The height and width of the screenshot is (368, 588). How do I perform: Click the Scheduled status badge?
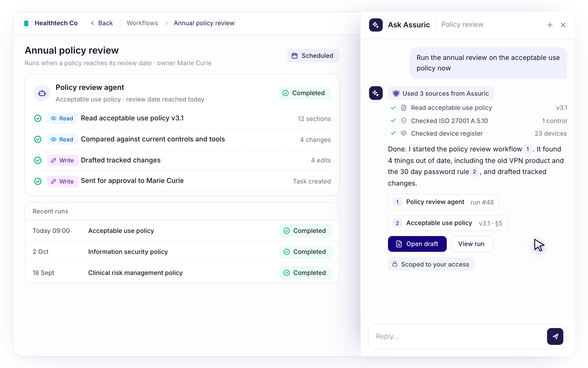pyautogui.click(x=313, y=56)
